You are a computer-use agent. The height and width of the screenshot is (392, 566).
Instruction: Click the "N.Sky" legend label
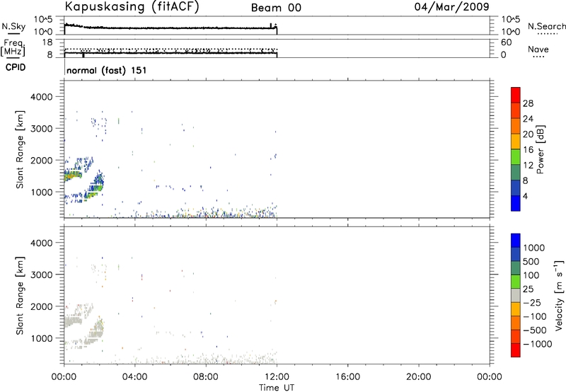pyautogui.click(x=13, y=27)
